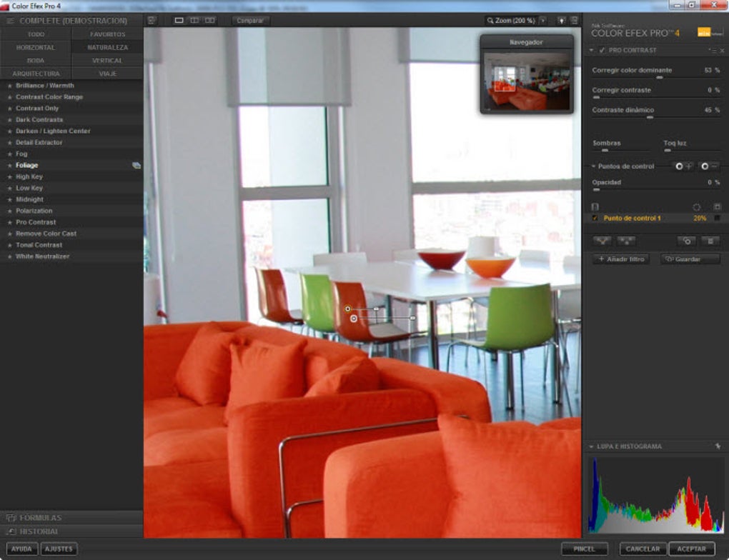
Task: Click the duplicate control point icon
Action: coord(686,241)
